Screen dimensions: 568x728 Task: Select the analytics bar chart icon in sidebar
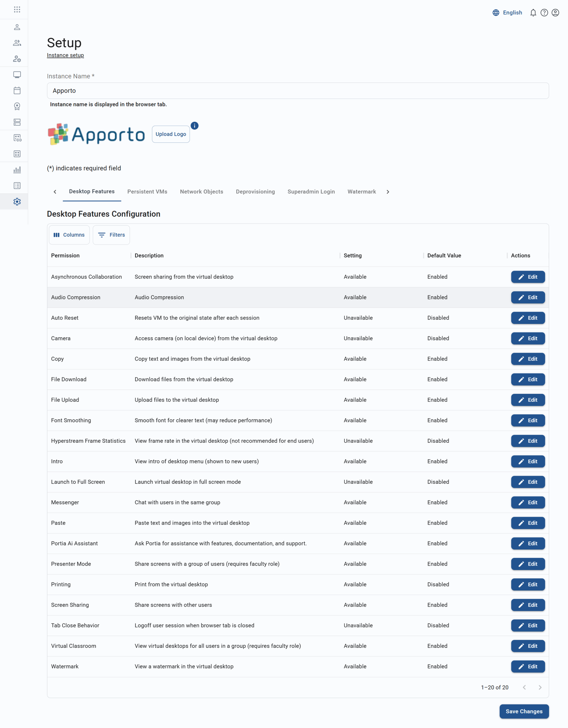pos(17,170)
